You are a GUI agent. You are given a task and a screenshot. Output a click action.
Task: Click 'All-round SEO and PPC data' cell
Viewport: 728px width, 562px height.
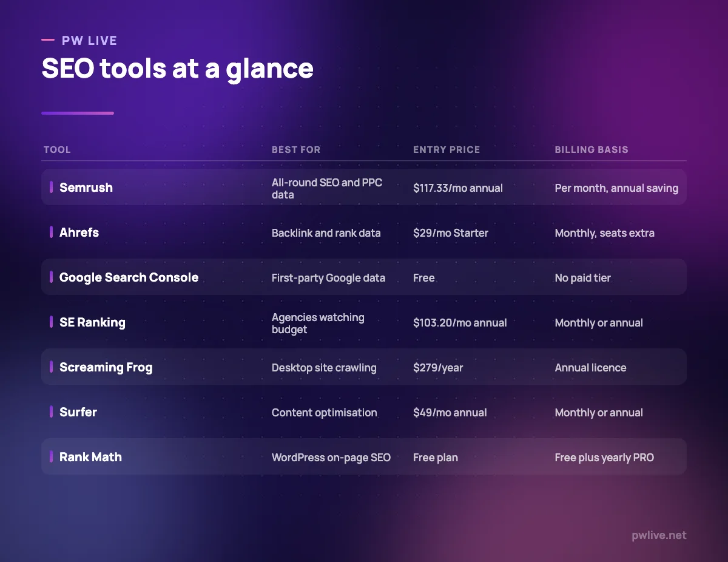[x=327, y=189]
